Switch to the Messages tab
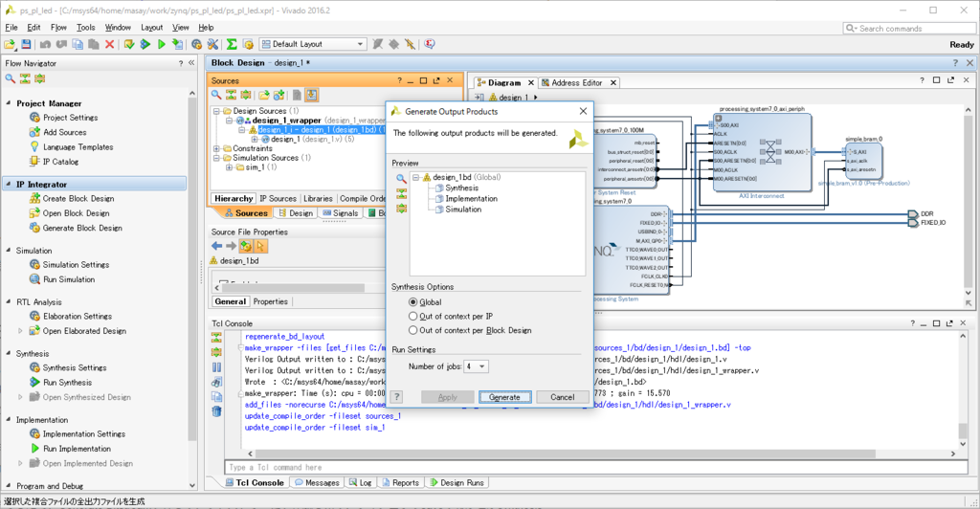The height and width of the screenshot is (509, 980). tap(316, 483)
